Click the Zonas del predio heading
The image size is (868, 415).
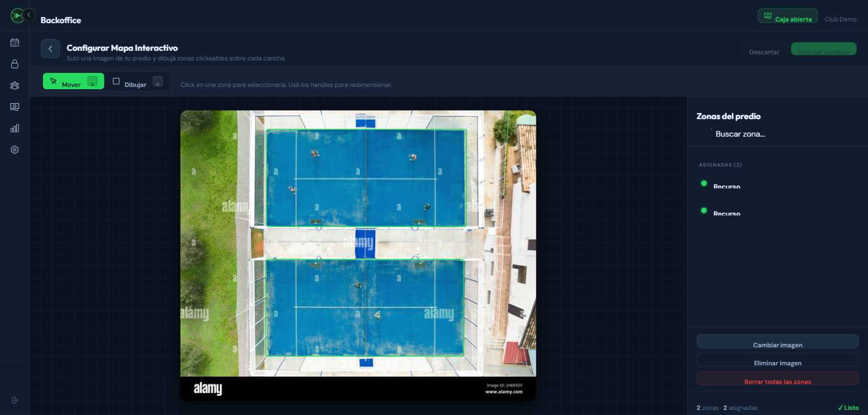[728, 116]
